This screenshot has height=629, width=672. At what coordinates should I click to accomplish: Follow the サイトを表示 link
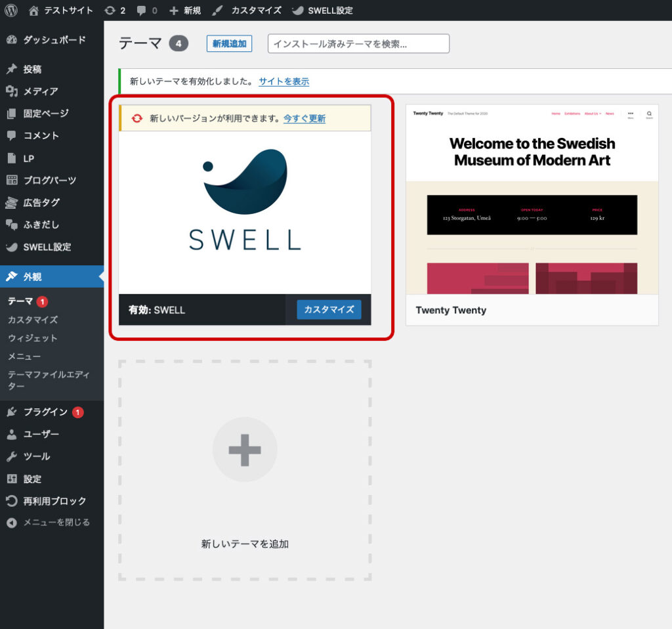tap(284, 81)
